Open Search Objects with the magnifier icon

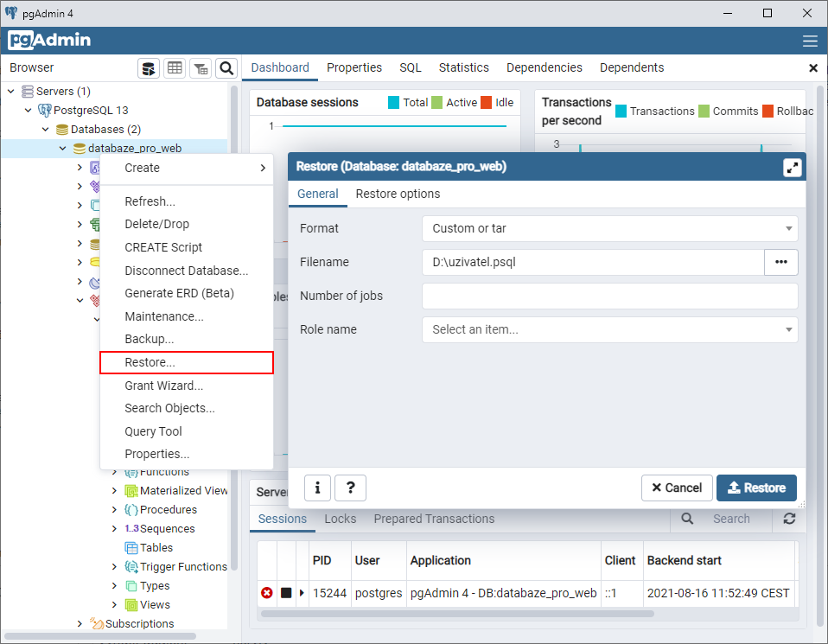226,67
